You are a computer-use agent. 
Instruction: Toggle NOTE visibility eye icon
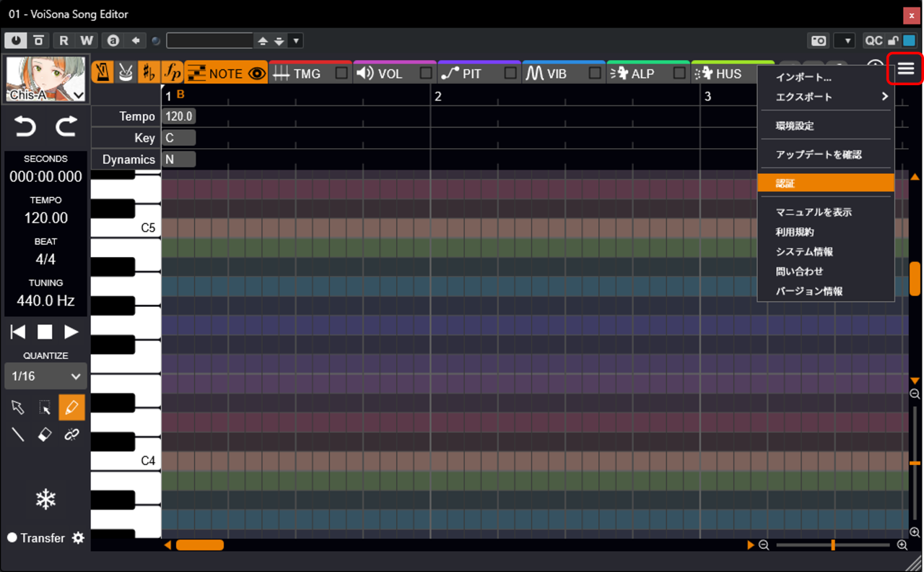tap(256, 73)
